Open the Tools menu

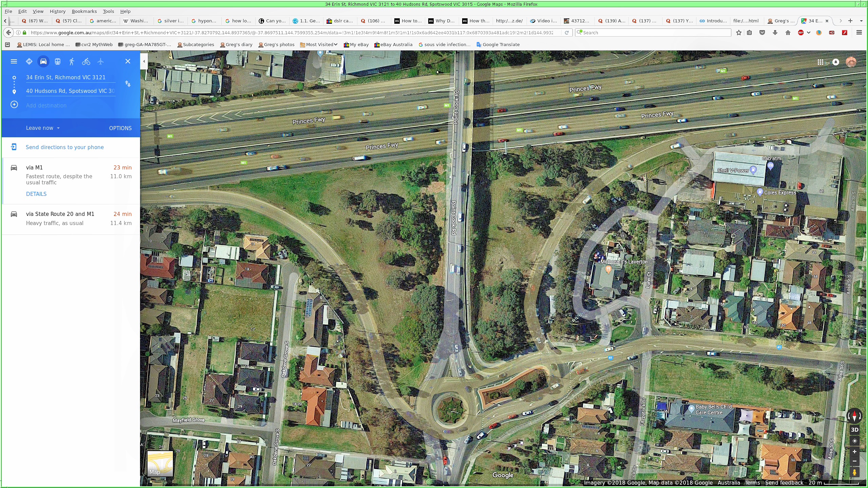coord(108,11)
